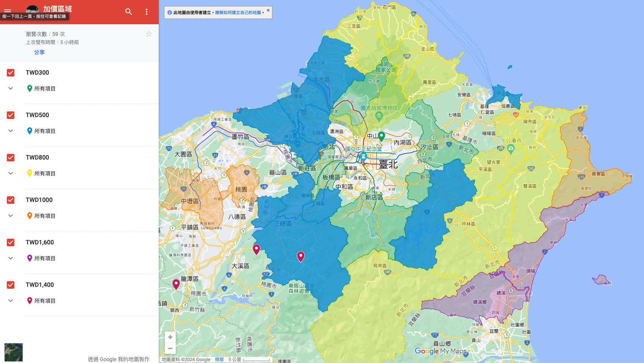The image size is (644, 363).
Task: Click yellow pin icon under TWD800
Action: coord(30,173)
